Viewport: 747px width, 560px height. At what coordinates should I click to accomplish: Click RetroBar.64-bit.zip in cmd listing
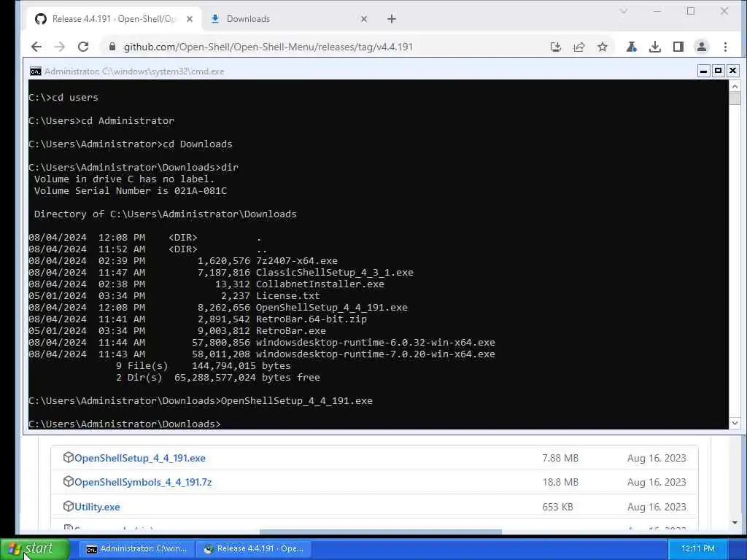coord(311,319)
